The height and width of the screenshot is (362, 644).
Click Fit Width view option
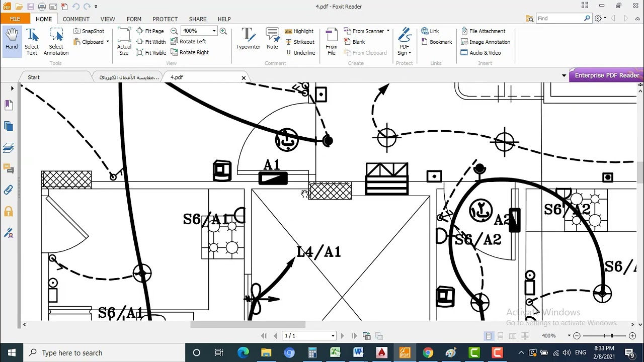tap(151, 42)
